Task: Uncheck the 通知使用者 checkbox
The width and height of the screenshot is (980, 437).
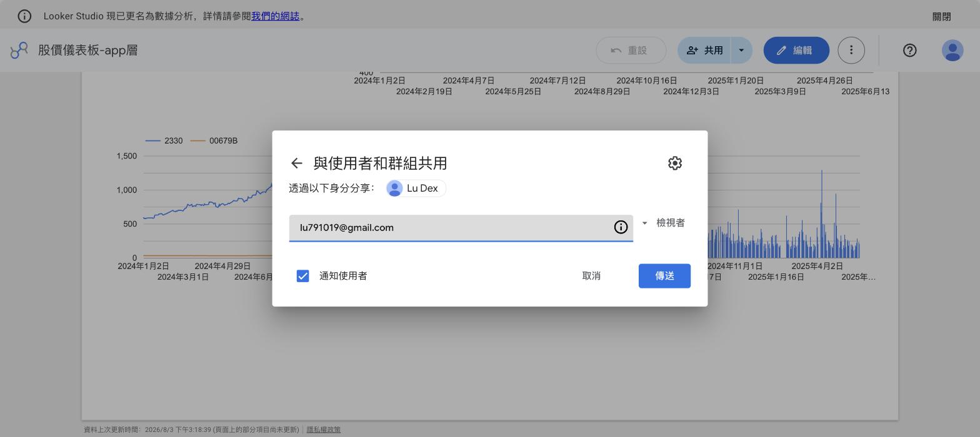Action: click(302, 276)
